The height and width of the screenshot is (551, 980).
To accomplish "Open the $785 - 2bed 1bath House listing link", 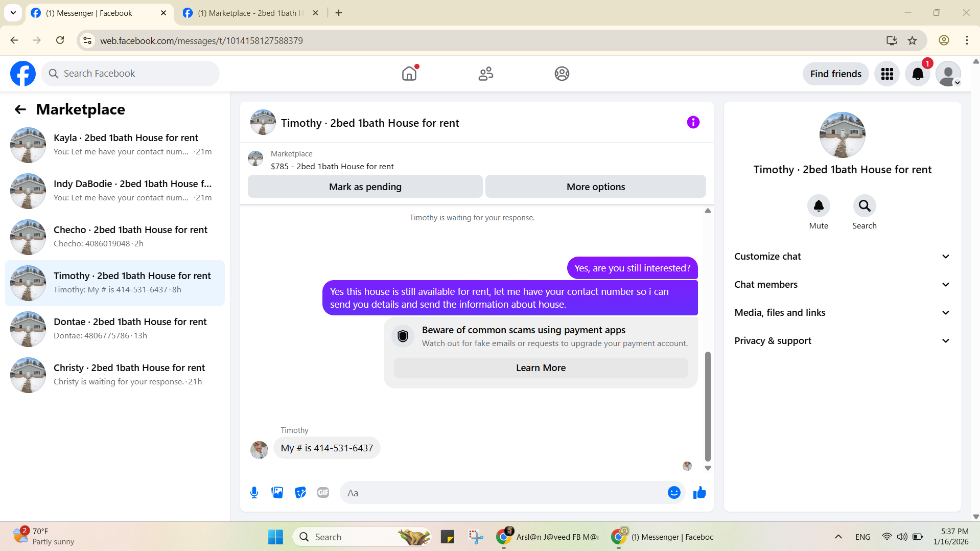I will (x=332, y=167).
